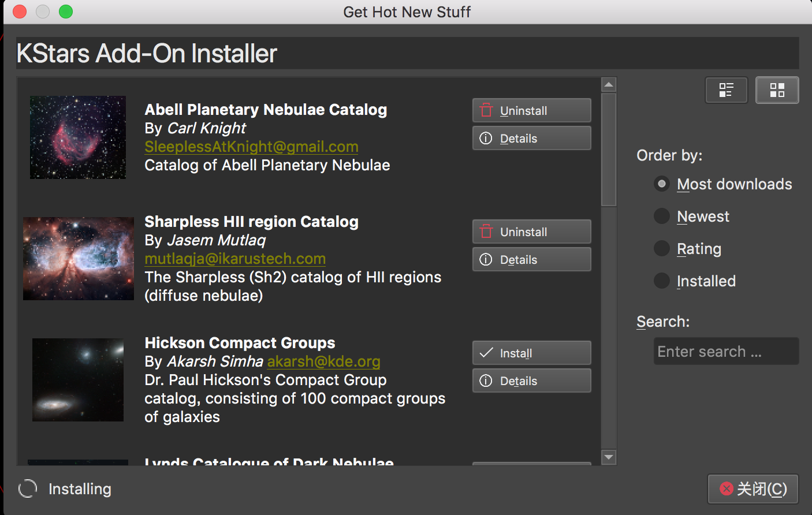The width and height of the screenshot is (812, 515).
Task: Click Abell Planetary Nebulae thumbnail image
Action: [78, 137]
